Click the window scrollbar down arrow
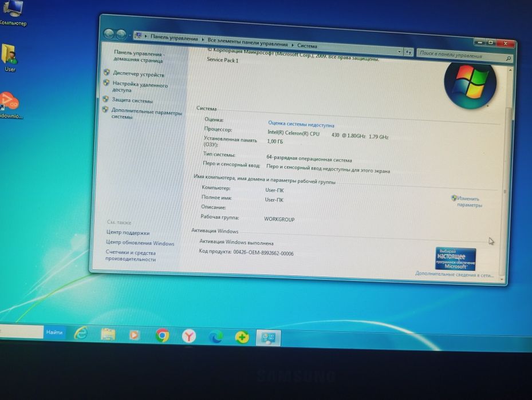 pos(502,279)
